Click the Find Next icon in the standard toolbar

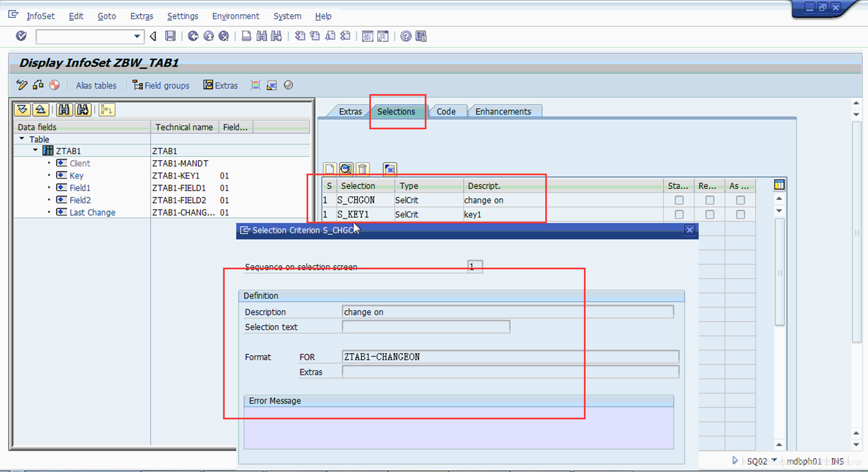pos(276,36)
